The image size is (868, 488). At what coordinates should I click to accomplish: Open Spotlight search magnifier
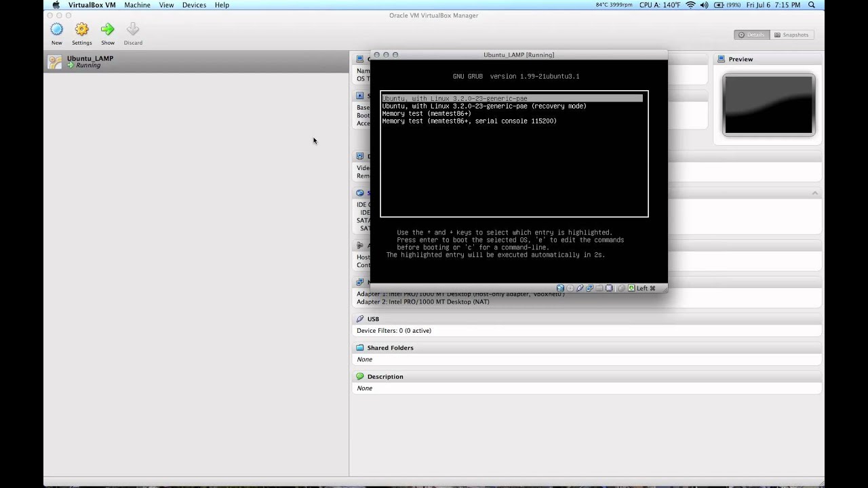pos(812,5)
